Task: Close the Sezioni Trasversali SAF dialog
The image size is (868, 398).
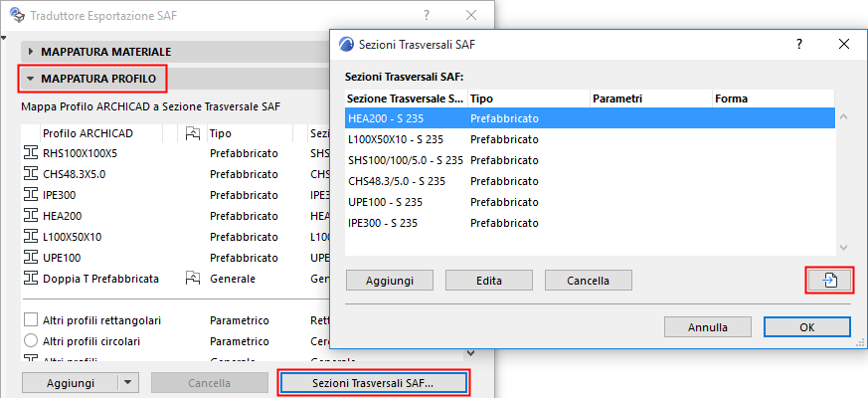Action: 844,45
